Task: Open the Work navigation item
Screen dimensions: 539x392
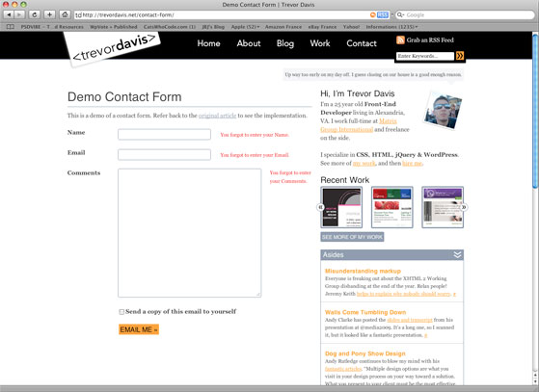Action: (x=320, y=43)
